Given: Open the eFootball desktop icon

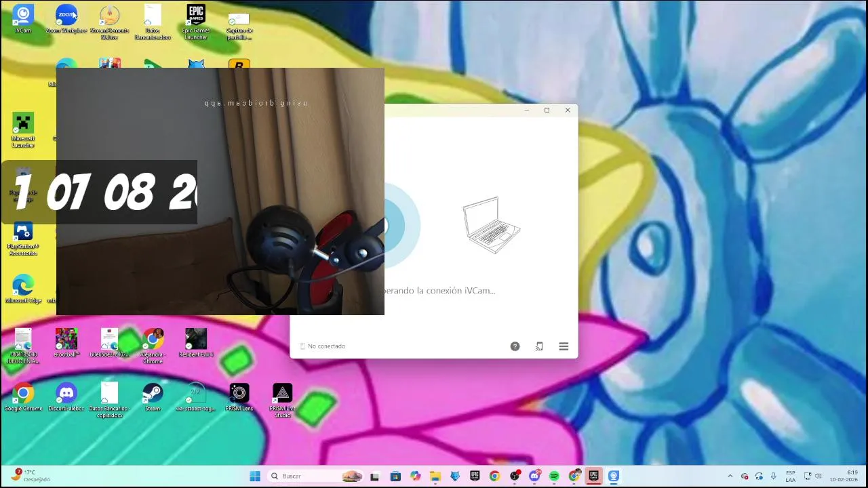Looking at the screenshot, I should pyautogui.click(x=66, y=343).
